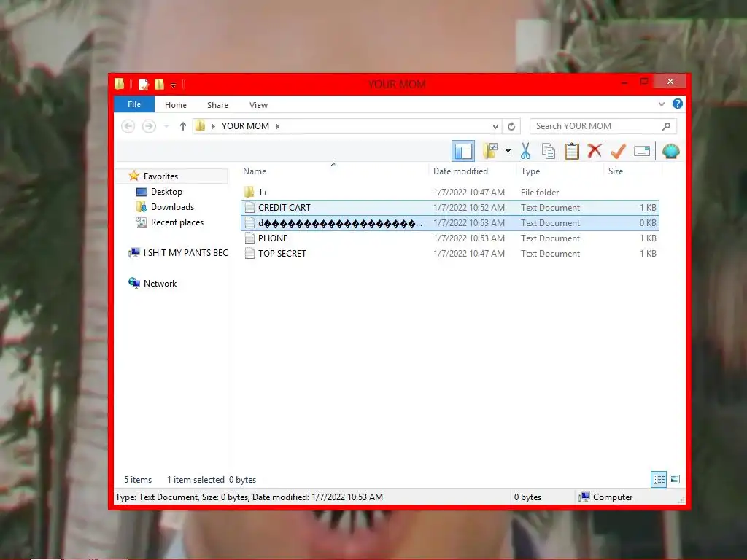
Task: Expand breadcrumb arrow after YOUR MOM
Action: click(278, 126)
